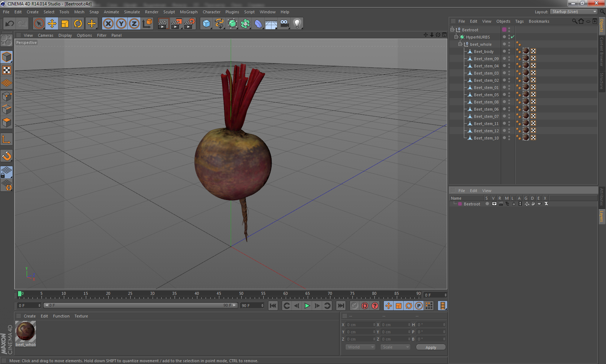Add a HyperNURBS generator object
Screen dimensions: 606x364
coord(233,24)
